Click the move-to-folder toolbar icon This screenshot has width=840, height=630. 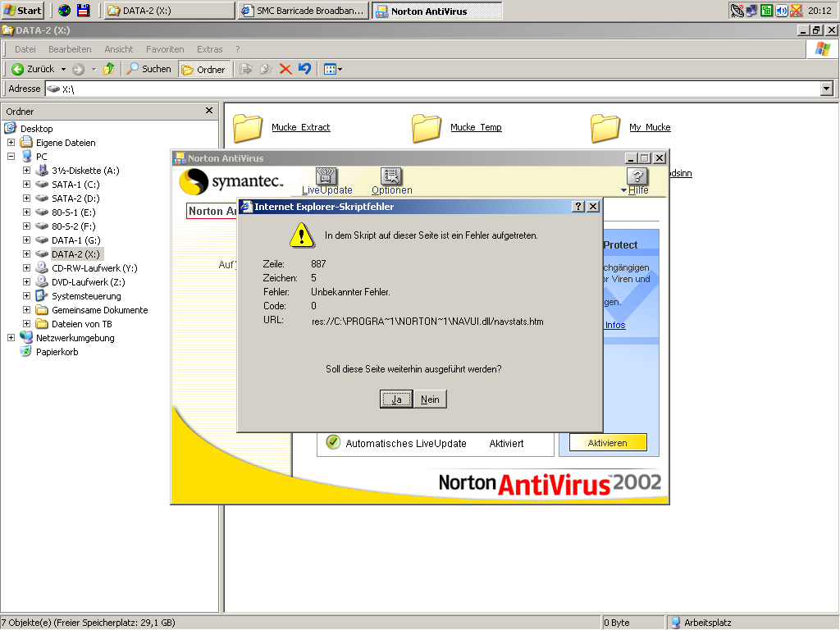coord(246,69)
